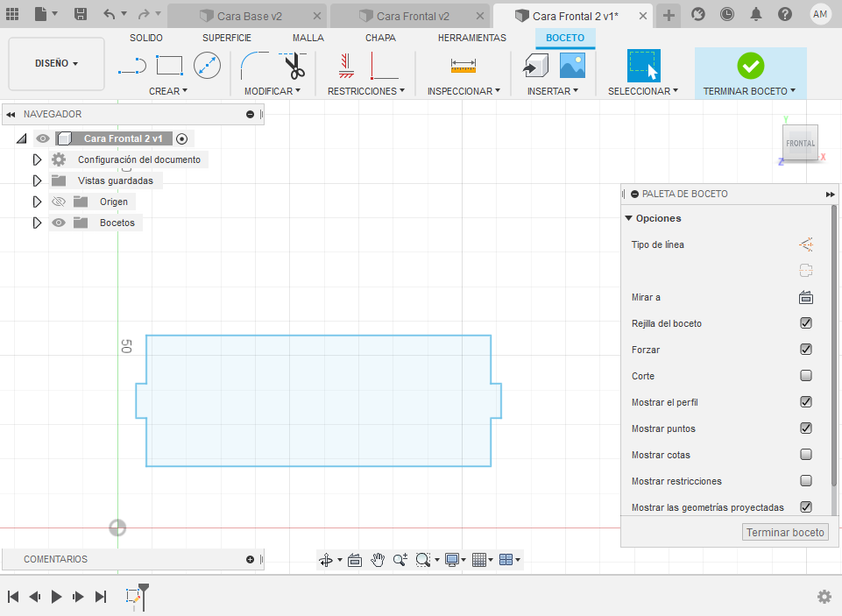The image size is (842, 616).
Task: Switch to the SUPERFICIE tab
Action: pyautogui.click(x=227, y=38)
